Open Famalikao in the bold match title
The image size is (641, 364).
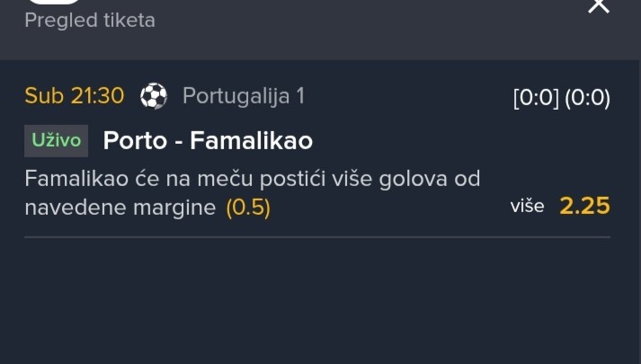(x=251, y=141)
